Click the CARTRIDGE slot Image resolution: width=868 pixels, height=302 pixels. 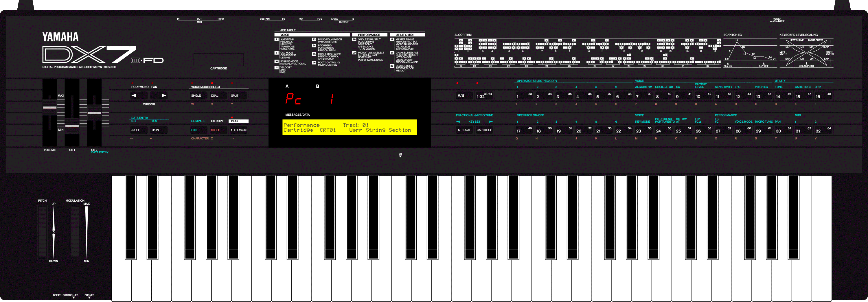tap(218, 59)
